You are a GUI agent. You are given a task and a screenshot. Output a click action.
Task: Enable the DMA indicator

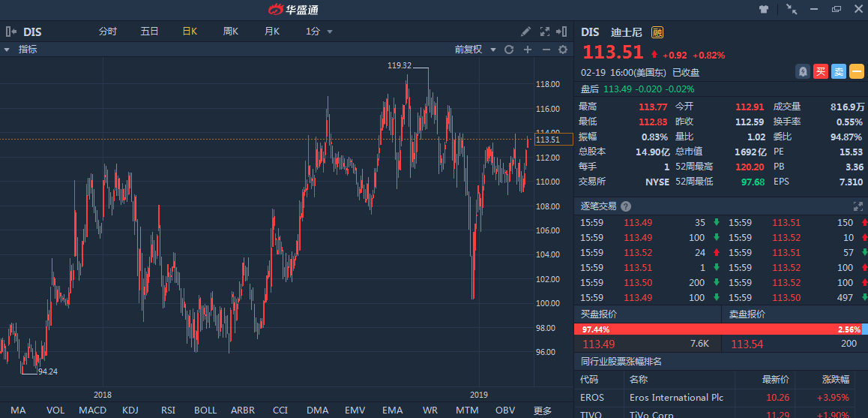317,410
